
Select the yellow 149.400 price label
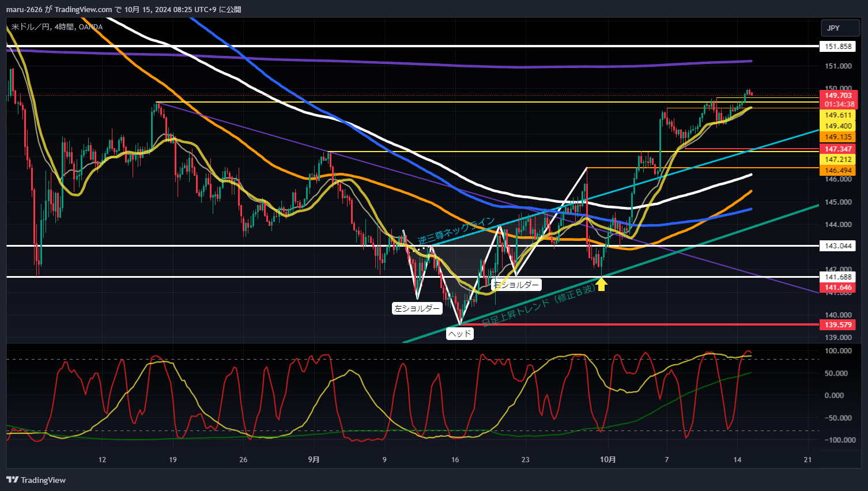(x=838, y=126)
